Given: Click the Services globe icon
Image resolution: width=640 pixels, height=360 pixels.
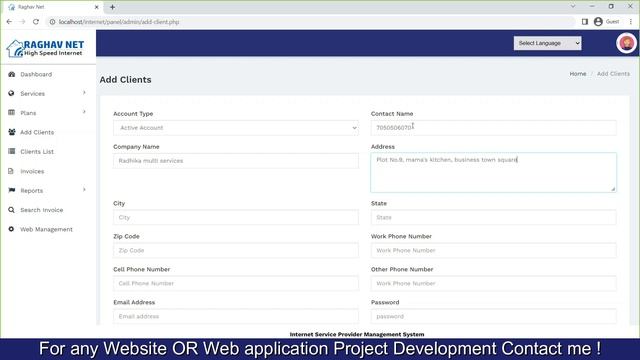Looking at the screenshot, I should click(11, 93).
